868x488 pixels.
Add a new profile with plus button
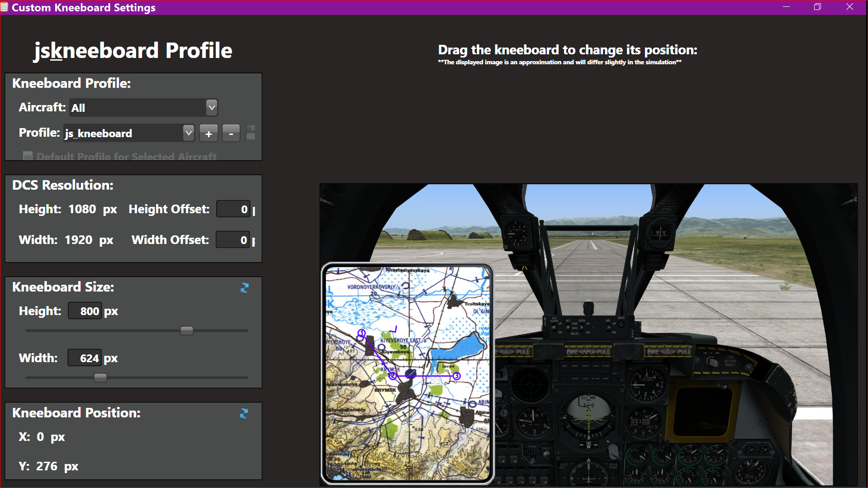point(209,134)
